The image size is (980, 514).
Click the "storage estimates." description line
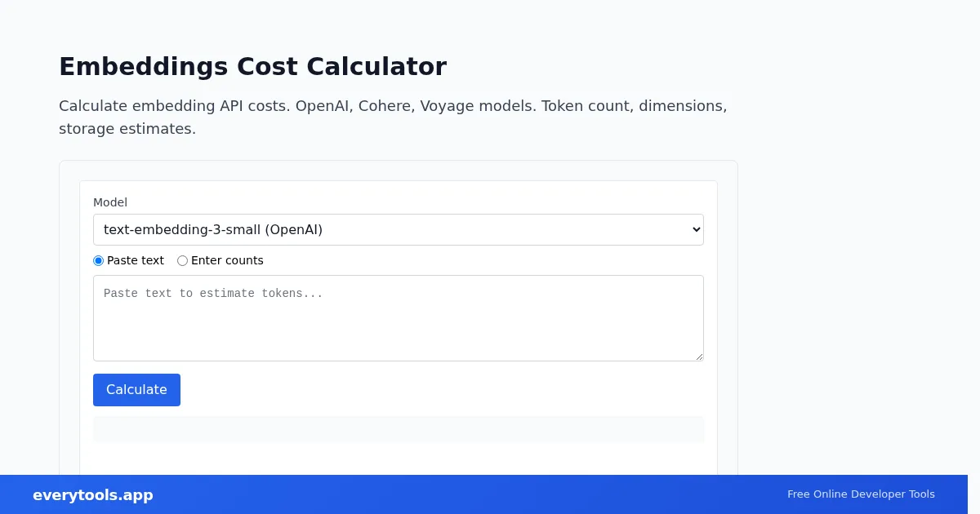(x=127, y=129)
